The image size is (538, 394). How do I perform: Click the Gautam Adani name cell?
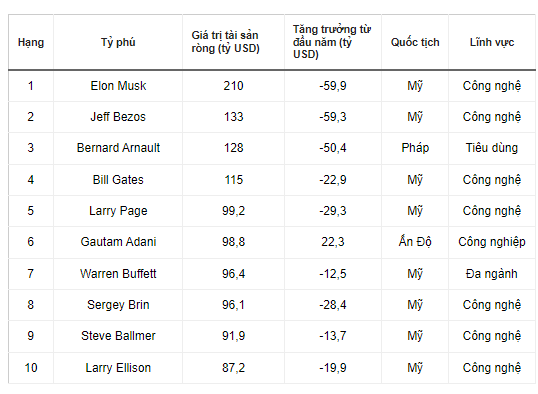click(118, 242)
